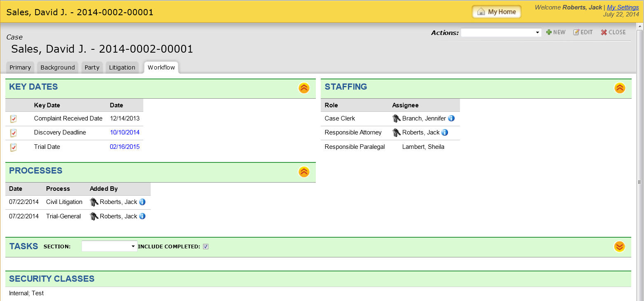Toggle the checkbox beside Discovery Deadline
This screenshot has height=301, width=644.
pos(13,133)
